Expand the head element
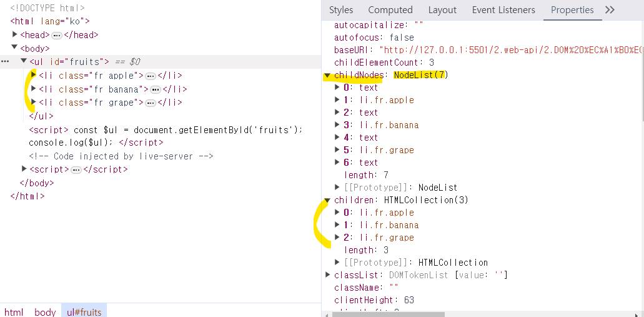This screenshot has width=644, height=317. pyautogui.click(x=16, y=34)
